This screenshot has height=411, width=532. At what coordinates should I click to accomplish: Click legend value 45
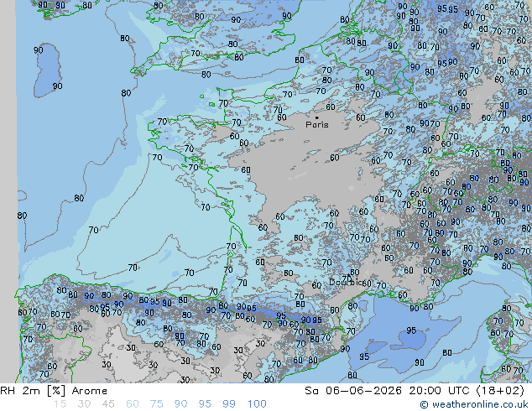tap(108, 404)
